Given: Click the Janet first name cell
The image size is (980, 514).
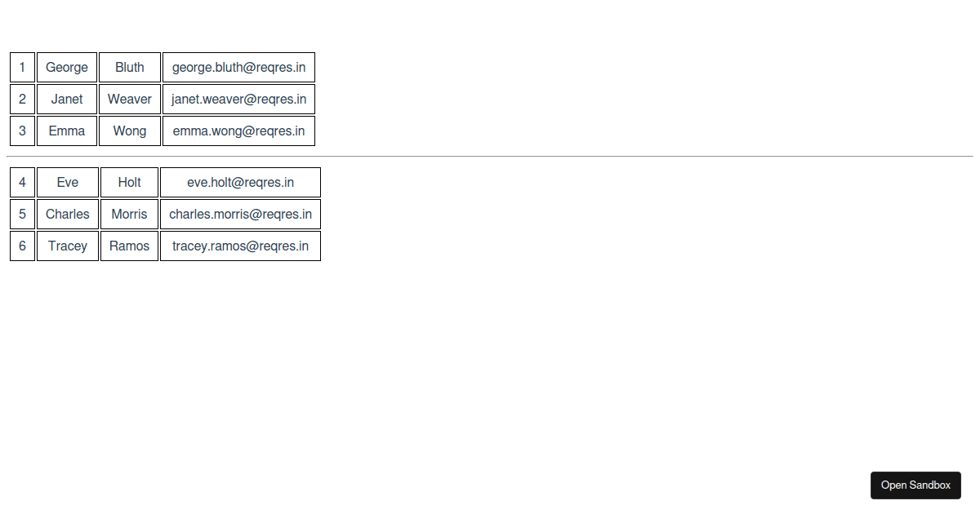Looking at the screenshot, I should (67, 100).
